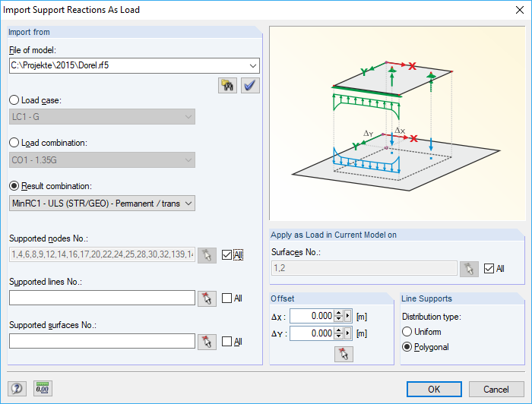
Task: Click pick icon next to Supported nodes No.
Action: tap(207, 255)
